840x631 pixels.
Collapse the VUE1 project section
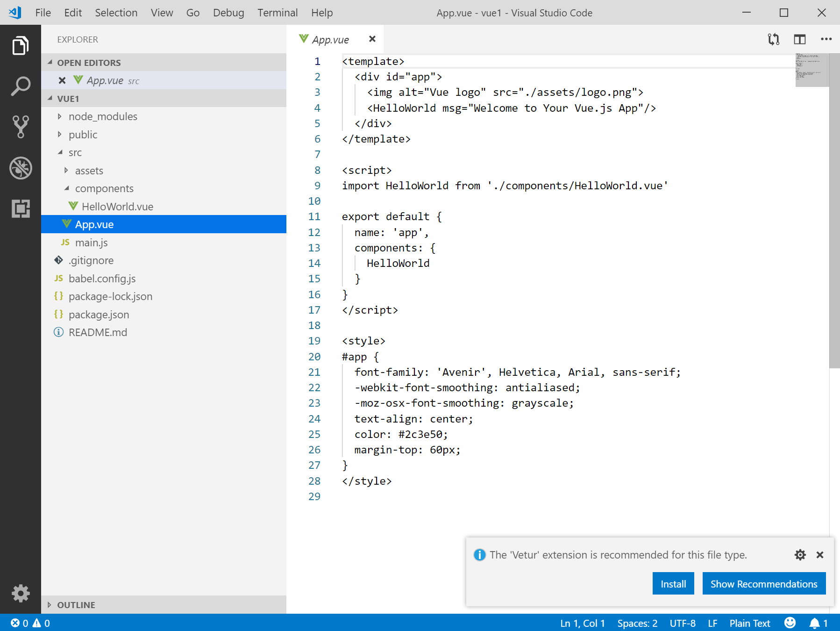(164, 99)
